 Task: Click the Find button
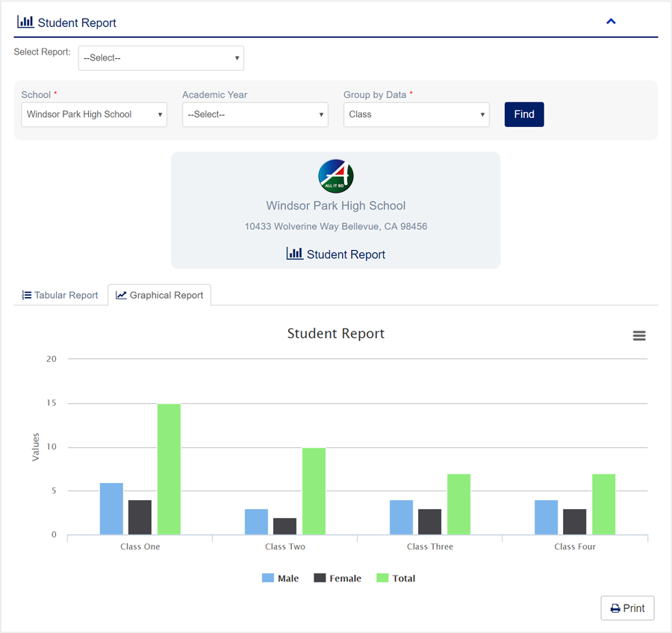pos(523,114)
